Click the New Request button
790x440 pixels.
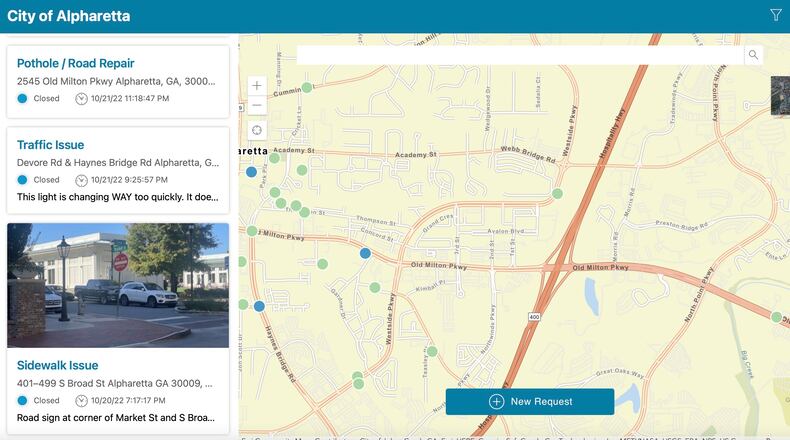529,401
